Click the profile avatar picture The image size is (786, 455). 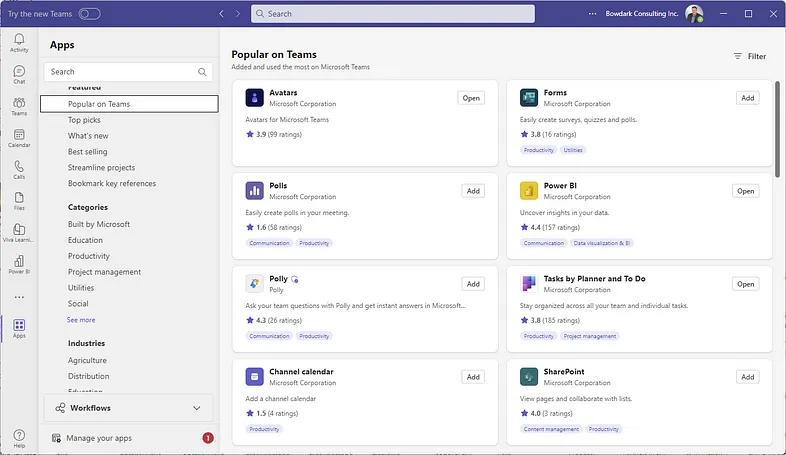[x=694, y=14]
